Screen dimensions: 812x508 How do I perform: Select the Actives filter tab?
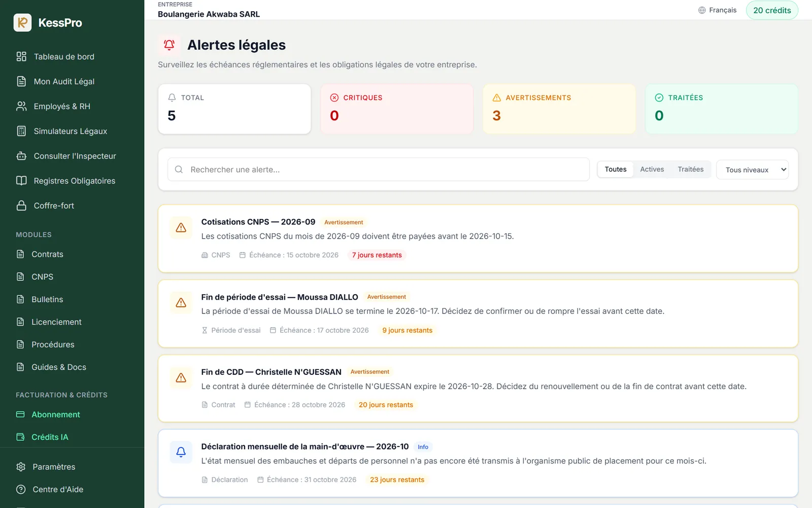[652, 169]
